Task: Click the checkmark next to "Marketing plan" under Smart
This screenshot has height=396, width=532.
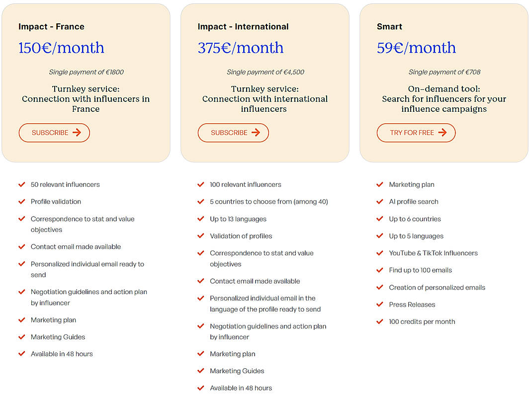Action: coord(380,184)
